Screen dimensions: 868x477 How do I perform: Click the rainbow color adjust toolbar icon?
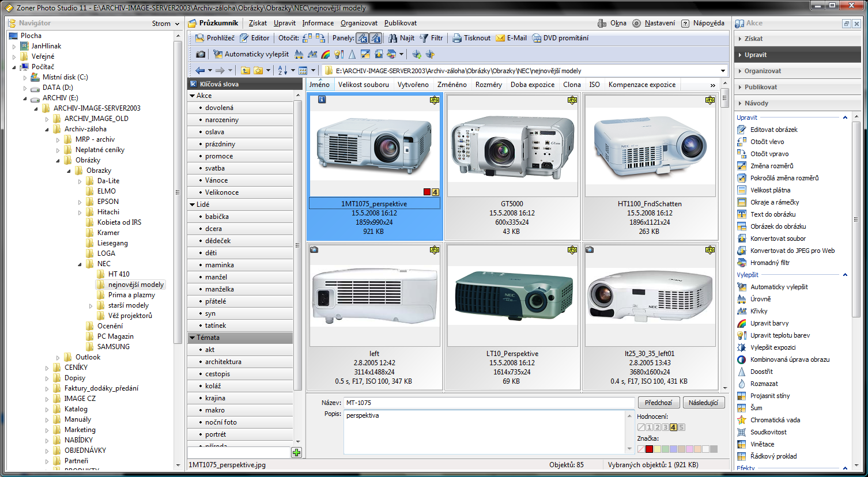(326, 54)
